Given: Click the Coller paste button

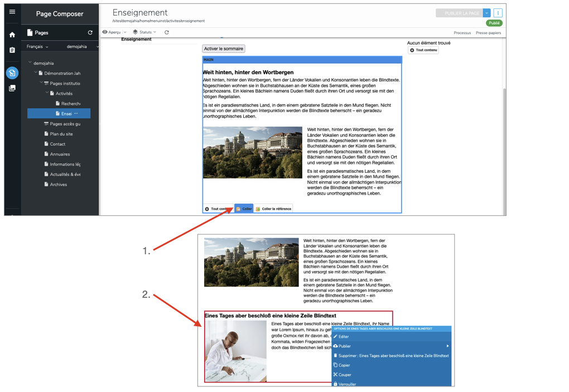Looking at the screenshot, I should click(x=244, y=209).
